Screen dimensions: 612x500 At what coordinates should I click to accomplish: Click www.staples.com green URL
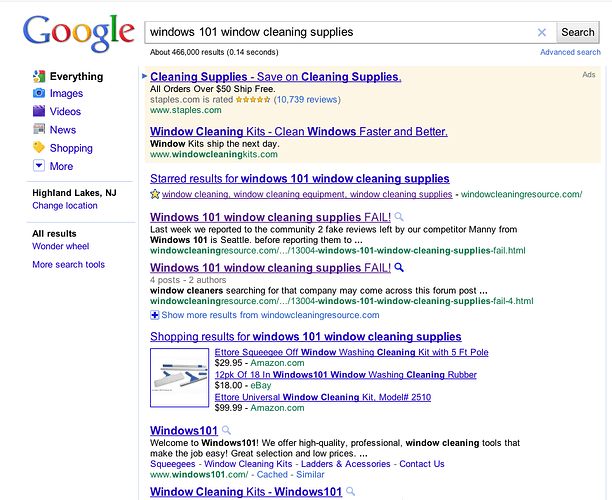coord(186,110)
